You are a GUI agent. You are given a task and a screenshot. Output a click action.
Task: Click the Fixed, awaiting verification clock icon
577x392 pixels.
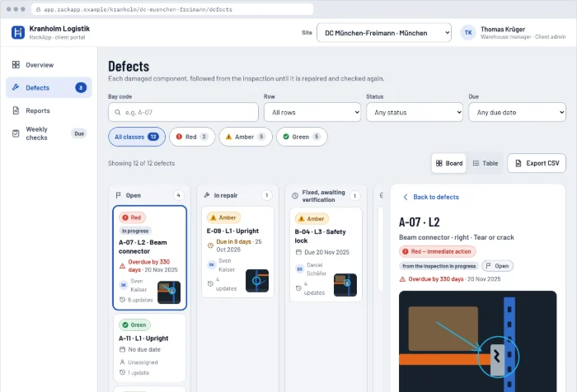tap(295, 196)
